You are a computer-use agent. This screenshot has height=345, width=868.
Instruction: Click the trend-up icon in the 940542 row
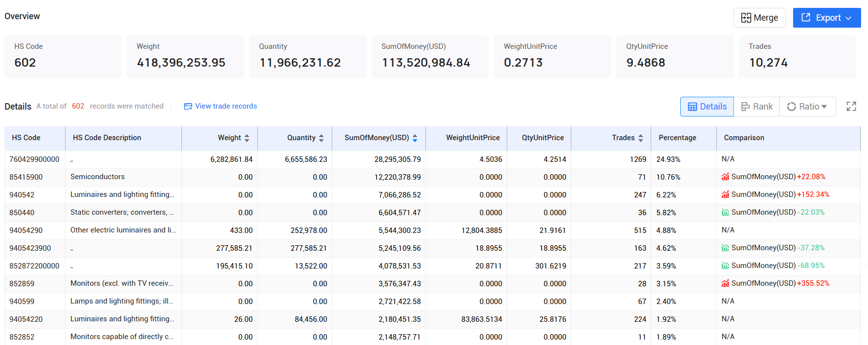tap(725, 194)
